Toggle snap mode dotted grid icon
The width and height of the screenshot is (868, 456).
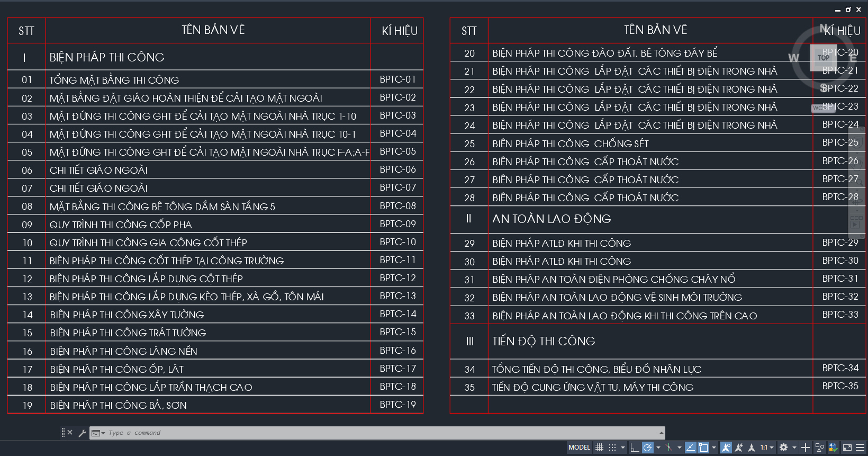[x=612, y=448]
